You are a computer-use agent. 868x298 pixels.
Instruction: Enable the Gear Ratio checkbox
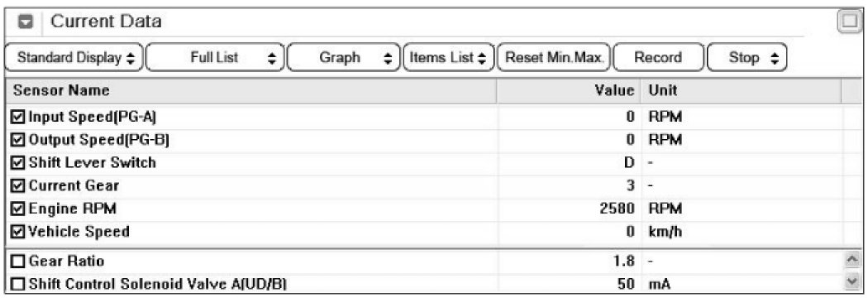18,261
